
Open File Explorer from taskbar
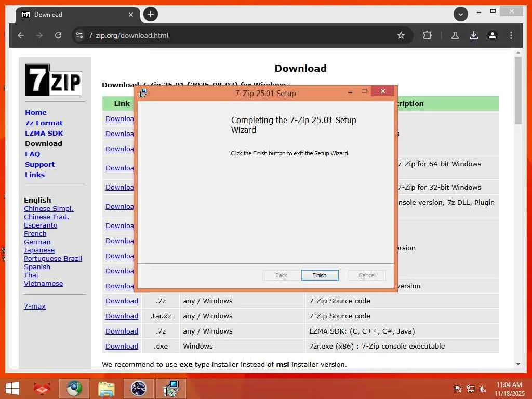point(106,389)
